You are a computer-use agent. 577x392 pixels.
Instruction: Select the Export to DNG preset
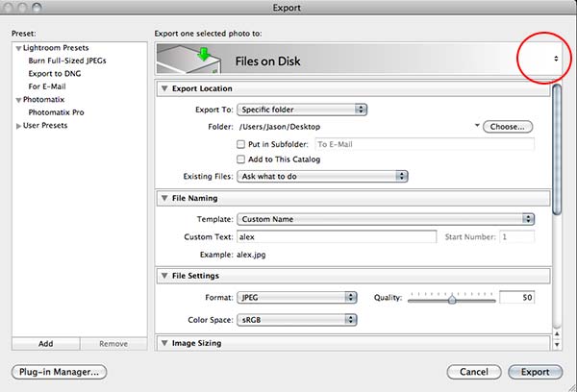point(55,74)
